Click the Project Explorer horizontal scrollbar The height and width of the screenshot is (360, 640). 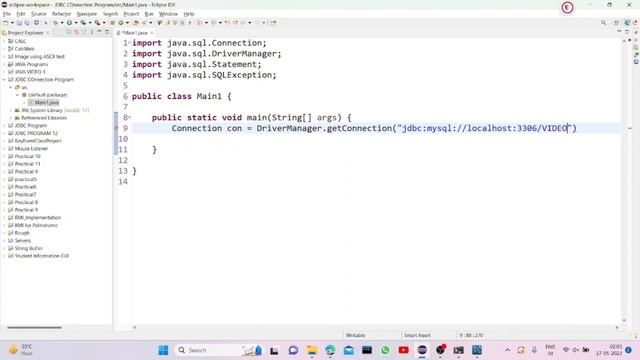(x=34, y=327)
